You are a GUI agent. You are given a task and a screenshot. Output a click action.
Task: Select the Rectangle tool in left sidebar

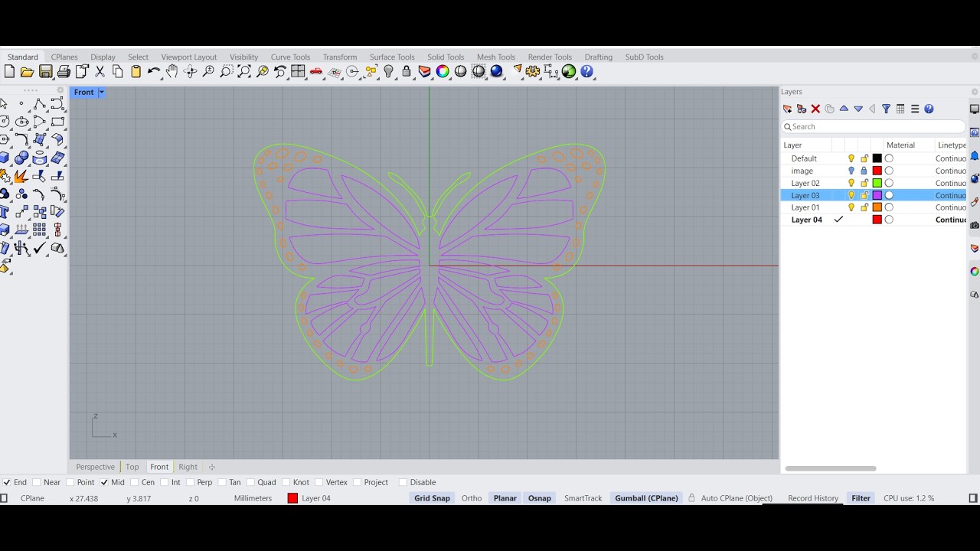(57, 122)
